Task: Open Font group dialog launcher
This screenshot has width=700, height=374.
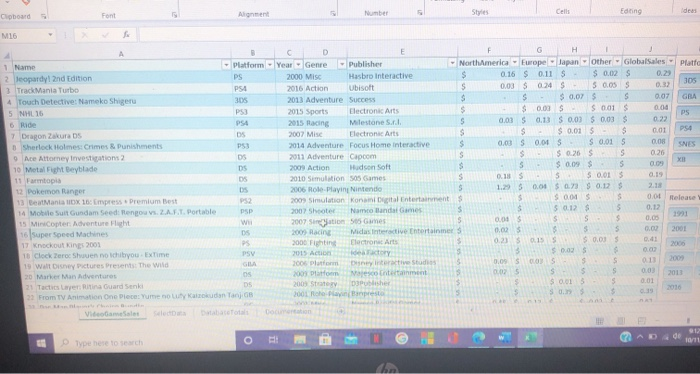Action: (175, 15)
